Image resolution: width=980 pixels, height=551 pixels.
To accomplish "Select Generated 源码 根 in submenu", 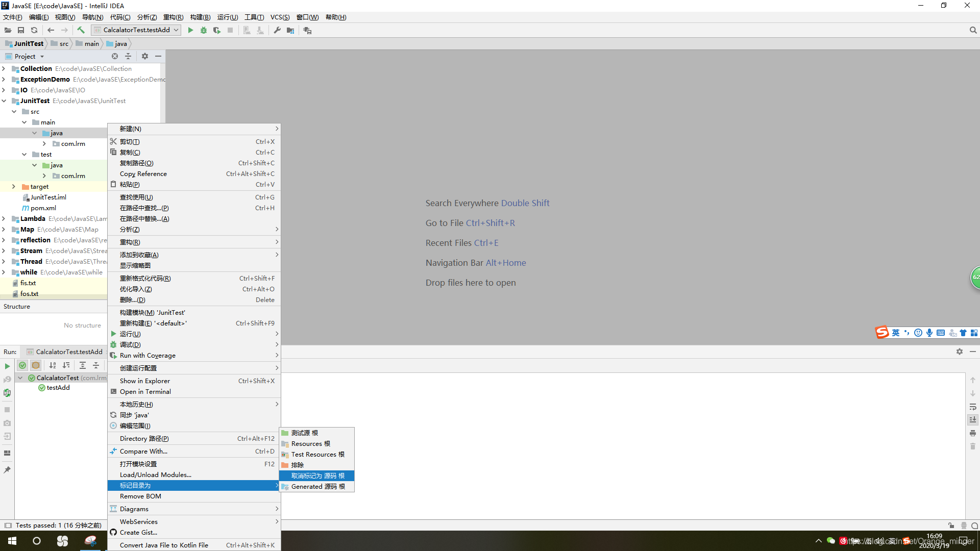I will tap(316, 486).
